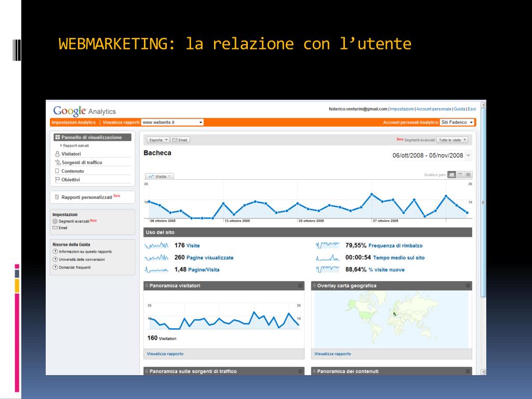The image size is (532, 399).
Task: Close the Panoramica dei contenuti widget
Action: (x=468, y=371)
